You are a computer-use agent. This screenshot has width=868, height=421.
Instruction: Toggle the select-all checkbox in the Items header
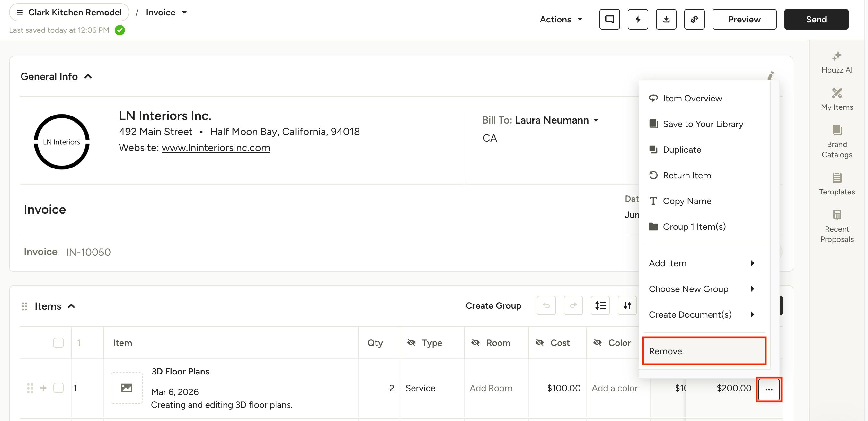pyautogui.click(x=58, y=343)
